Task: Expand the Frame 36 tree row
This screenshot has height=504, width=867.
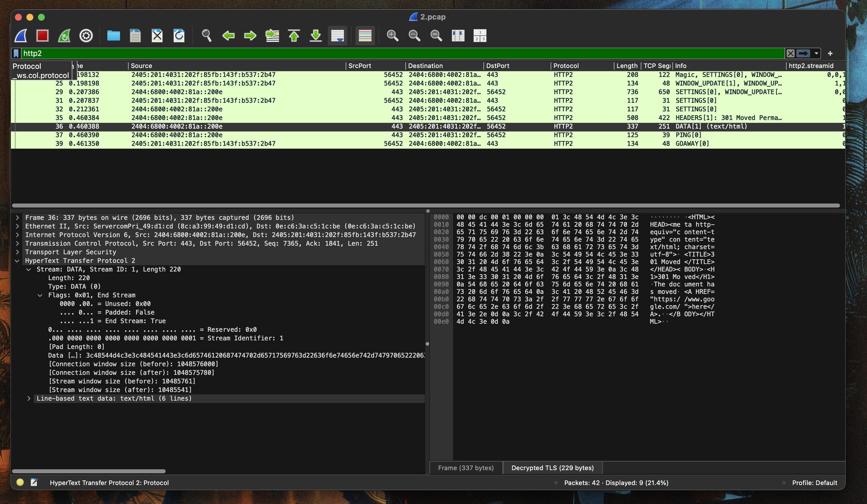Action: click(x=17, y=218)
